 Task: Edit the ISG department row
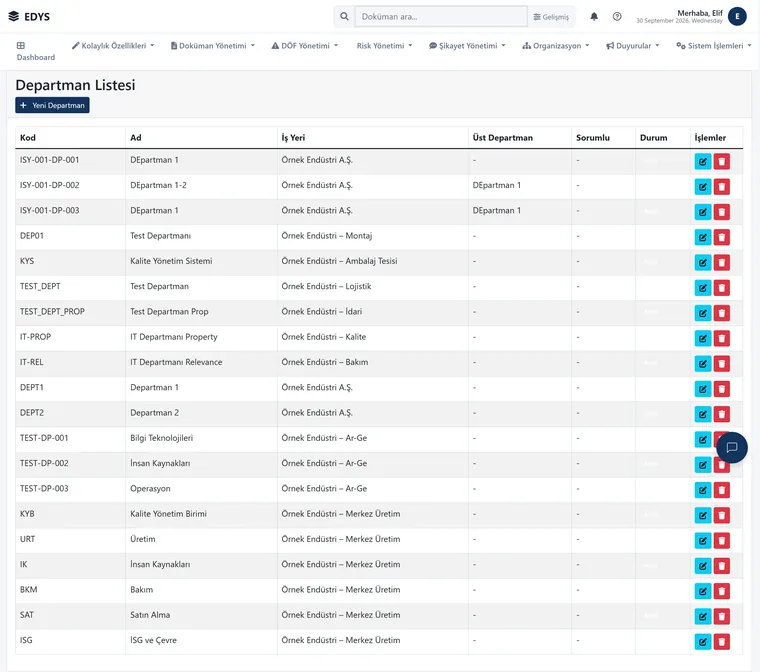coord(702,641)
